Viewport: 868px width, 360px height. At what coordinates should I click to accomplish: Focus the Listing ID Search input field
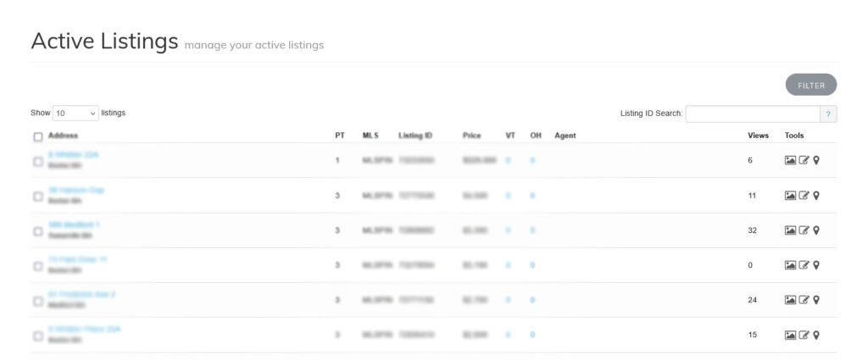[752, 114]
